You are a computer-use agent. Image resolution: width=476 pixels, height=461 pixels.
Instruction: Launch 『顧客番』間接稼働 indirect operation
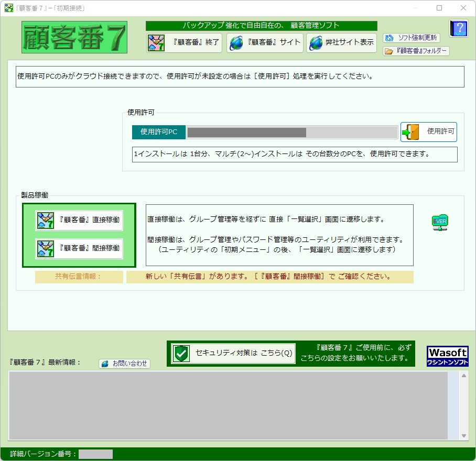click(x=79, y=249)
